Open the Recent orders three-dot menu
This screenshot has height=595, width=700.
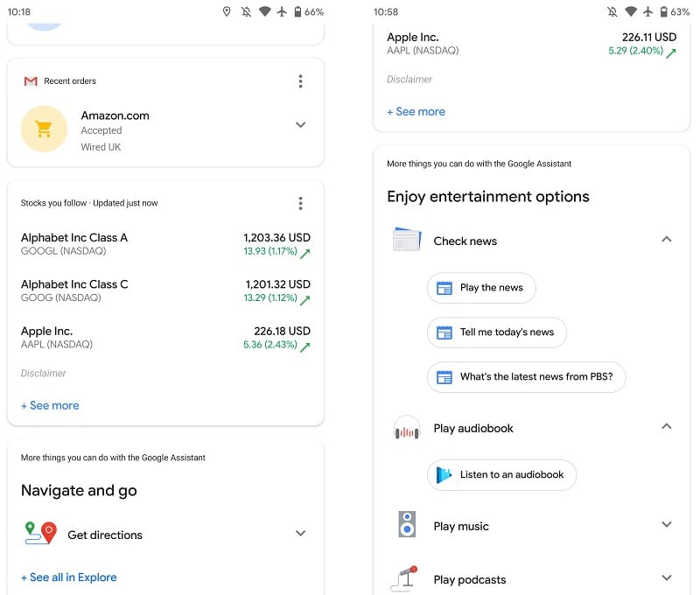(300, 81)
